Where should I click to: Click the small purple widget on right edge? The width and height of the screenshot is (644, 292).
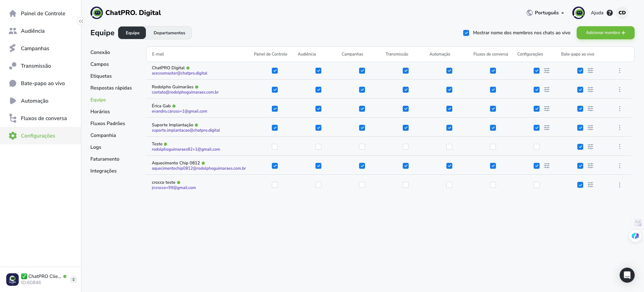tap(638, 222)
